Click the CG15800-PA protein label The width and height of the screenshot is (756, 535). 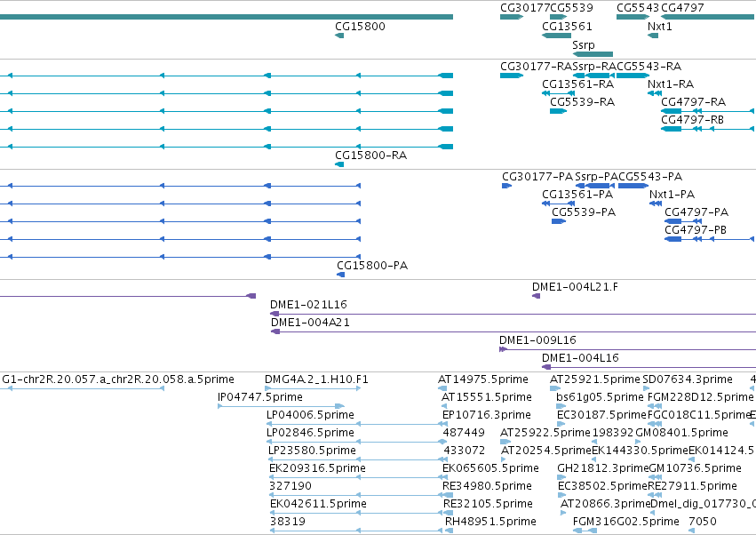pos(372,266)
